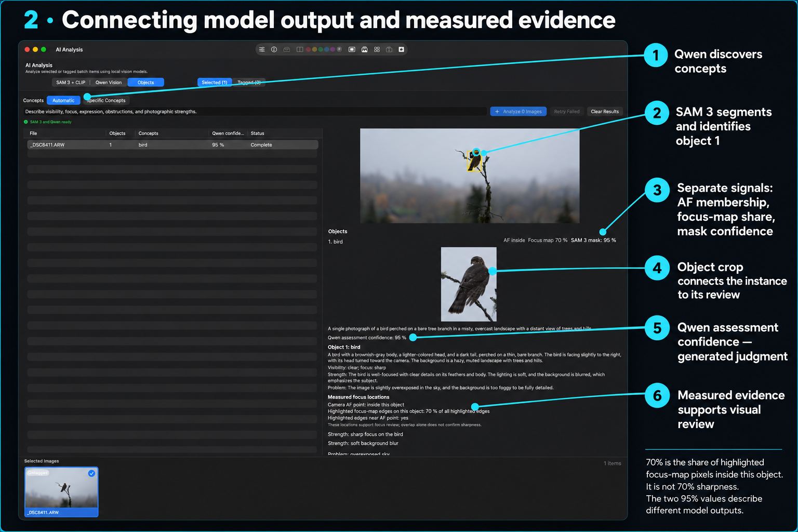Click the dimmed case toolbar icon

[389, 49]
